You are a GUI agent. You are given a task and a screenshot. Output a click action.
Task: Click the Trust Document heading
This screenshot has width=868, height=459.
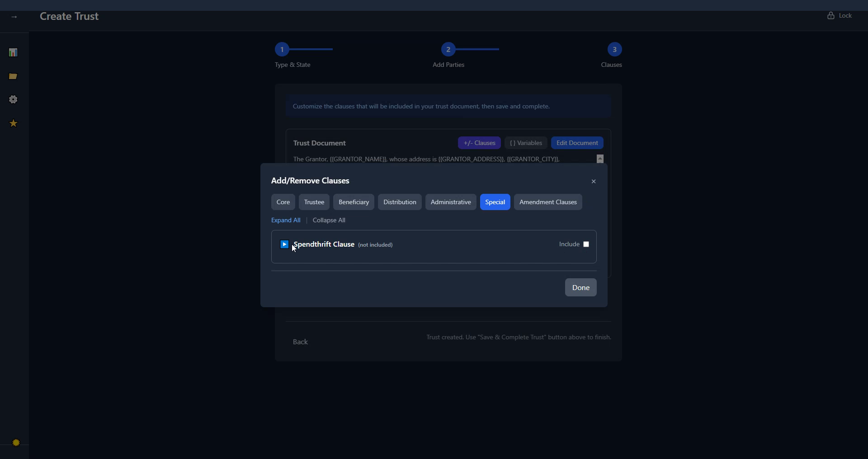[x=319, y=143]
